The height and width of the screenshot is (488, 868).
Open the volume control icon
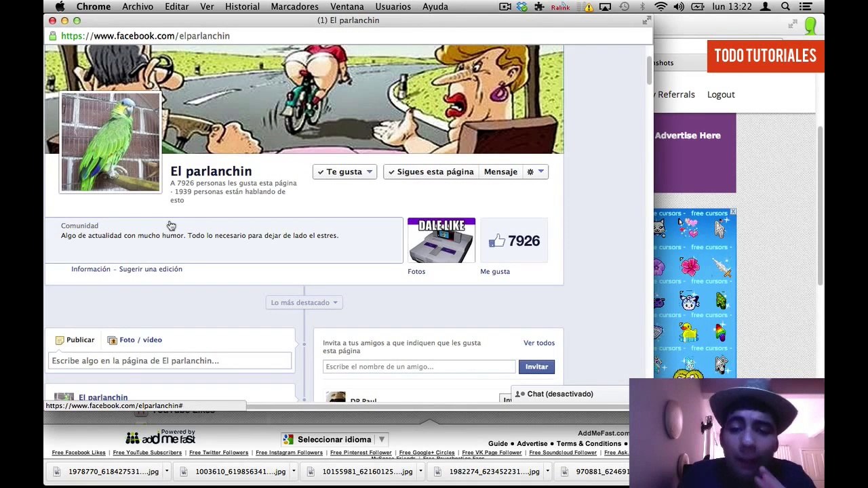679,7
